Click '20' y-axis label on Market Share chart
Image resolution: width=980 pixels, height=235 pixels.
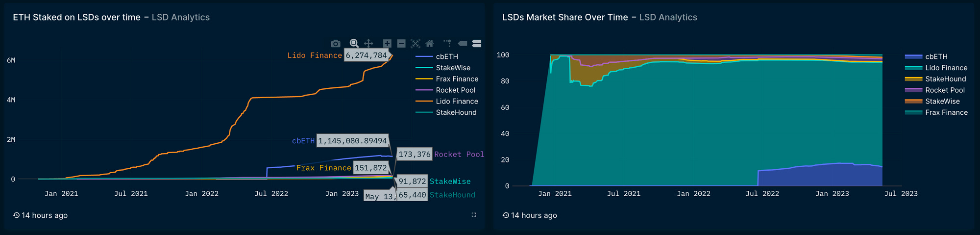pyautogui.click(x=505, y=160)
